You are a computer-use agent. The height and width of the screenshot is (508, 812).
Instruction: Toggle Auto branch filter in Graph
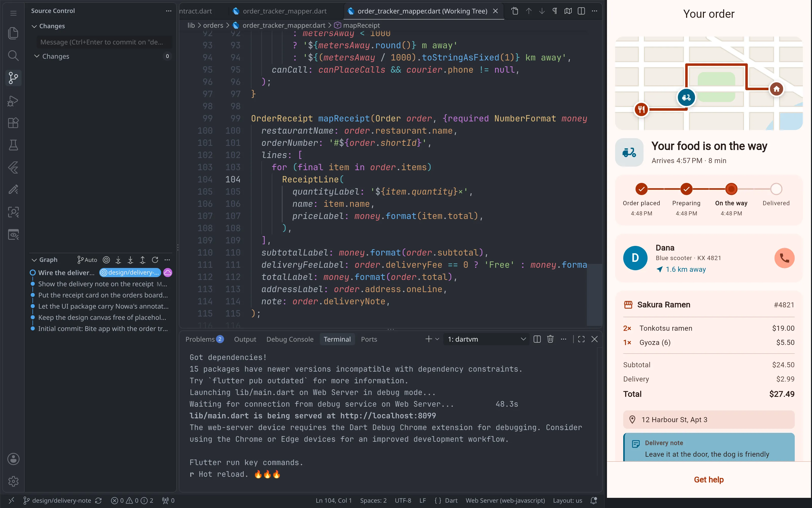pyautogui.click(x=87, y=260)
